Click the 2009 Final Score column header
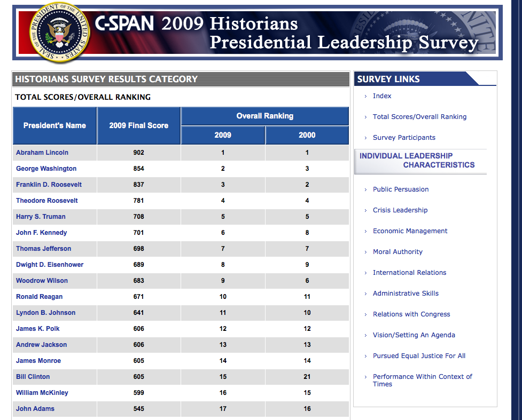Viewport: 522px width, 420px height. tap(139, 126)
